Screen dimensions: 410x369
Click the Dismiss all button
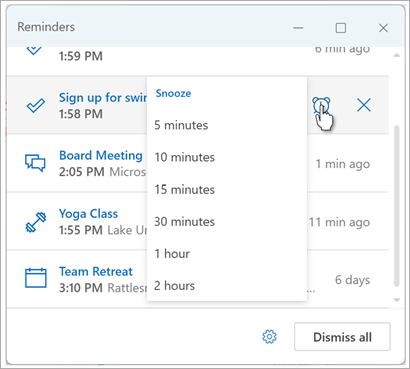(x=342, y=337)
